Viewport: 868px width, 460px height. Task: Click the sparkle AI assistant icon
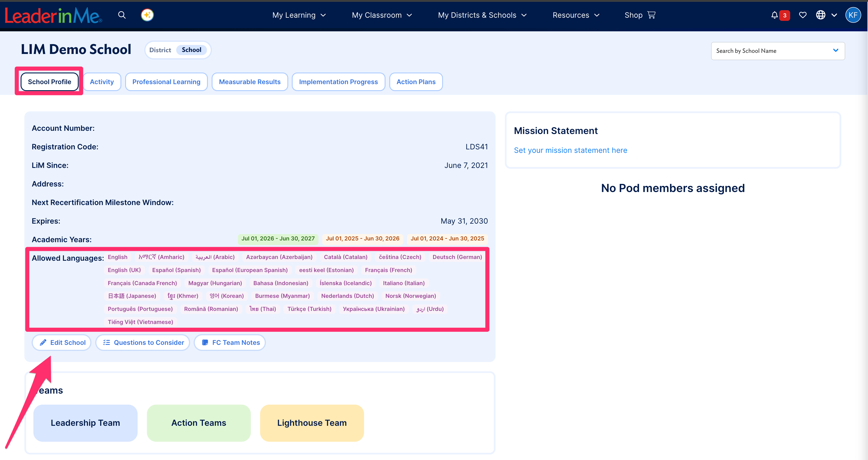[147, 15]
